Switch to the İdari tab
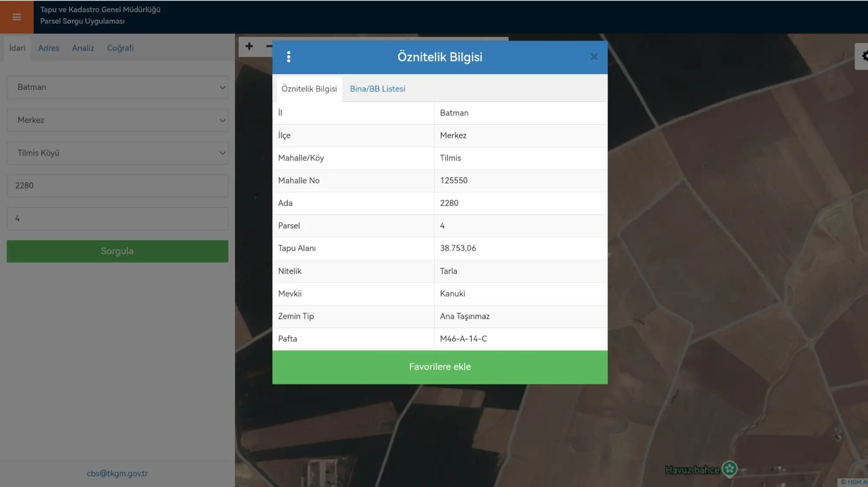This screenshot has height=487, width=868. coord(17,48)
